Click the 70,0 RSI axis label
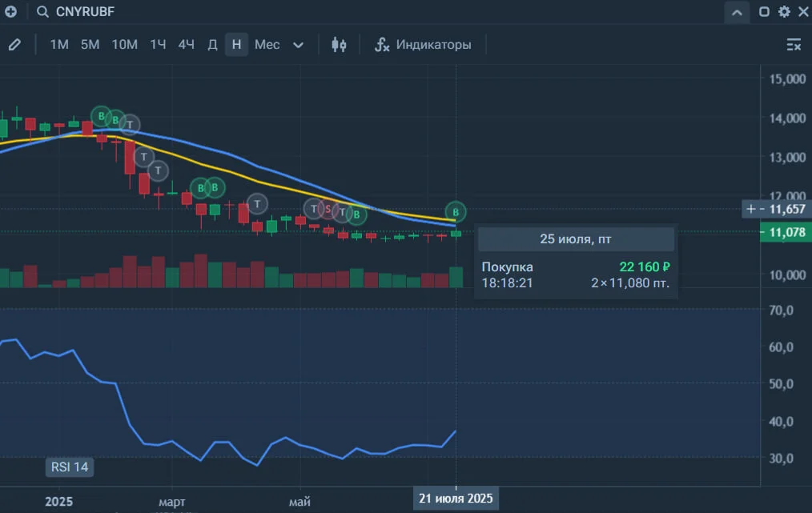812x513 pixels. click(x=782, y=310)
